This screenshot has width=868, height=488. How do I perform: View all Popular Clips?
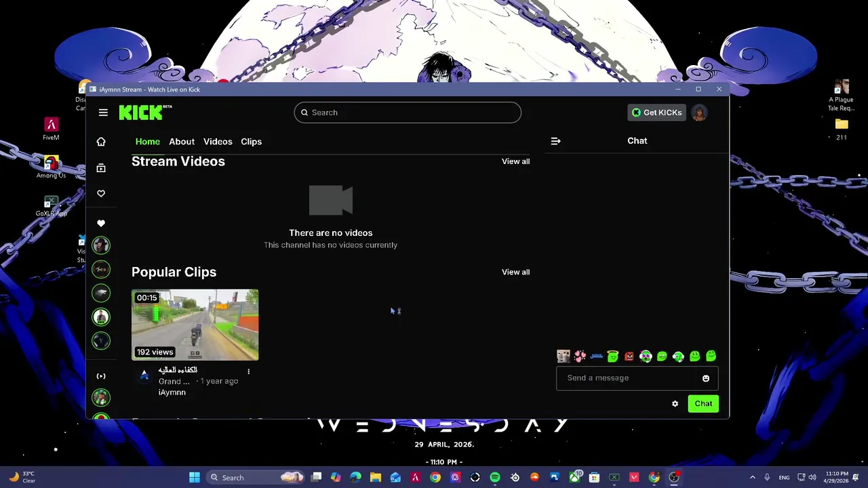click(516, 272)
